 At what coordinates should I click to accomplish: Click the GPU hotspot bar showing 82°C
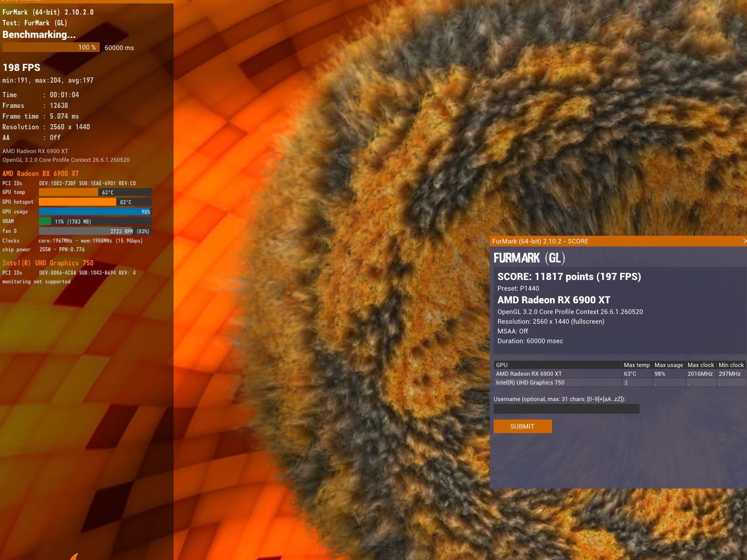[x=95, y=202]
